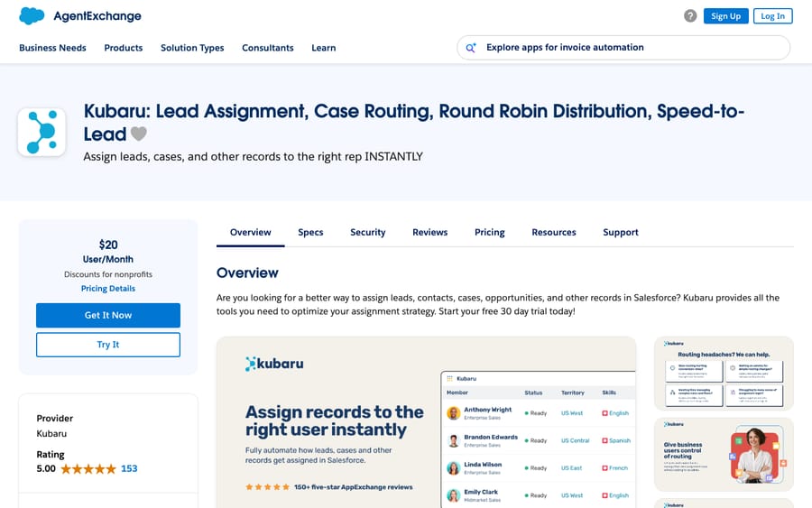Click Anthony Wright avatar in preview
Screen dimensions: 812x508
(x=454, y=413)
